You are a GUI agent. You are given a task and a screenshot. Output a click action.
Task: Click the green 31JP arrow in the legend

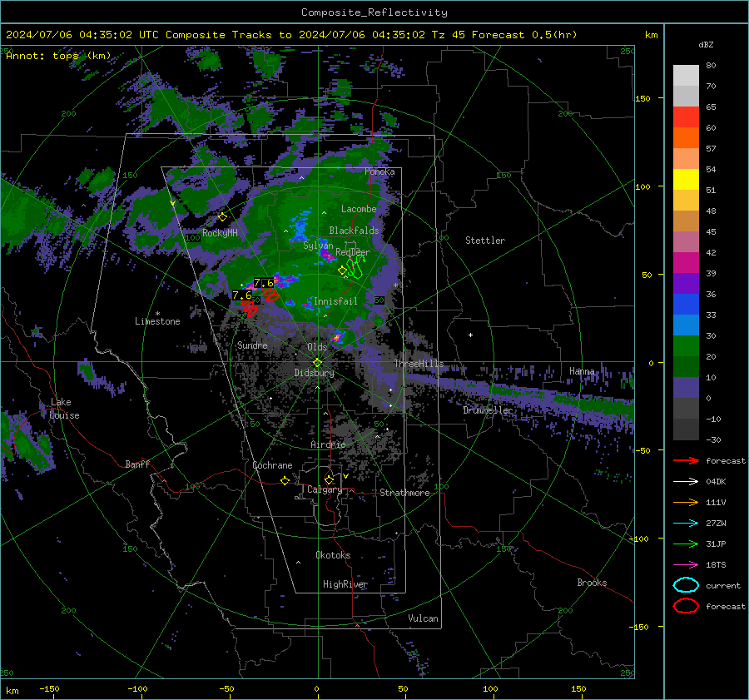tap(686, 544)
